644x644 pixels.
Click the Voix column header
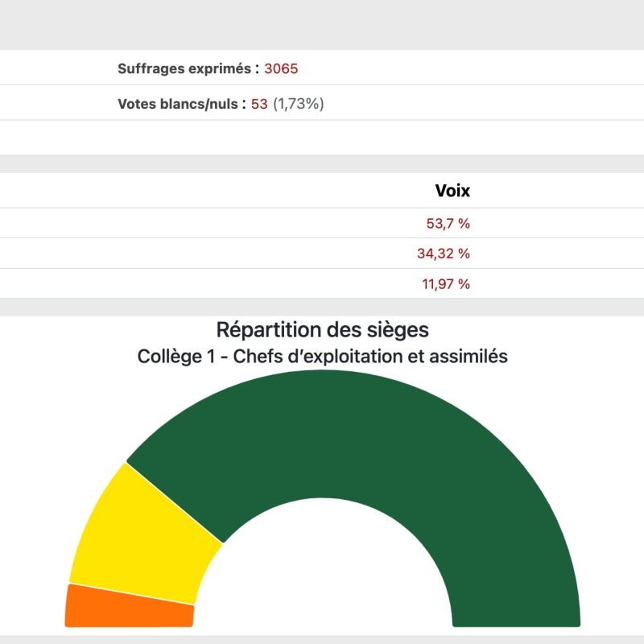pyautogui.click(x=452, y=191)
